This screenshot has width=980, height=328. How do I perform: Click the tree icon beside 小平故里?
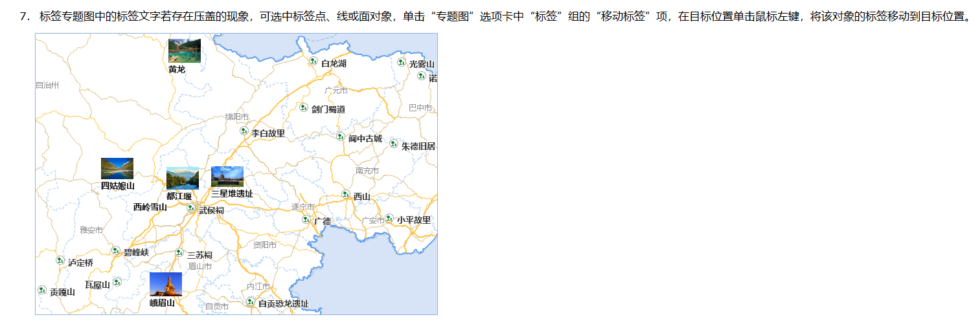coord(389,218)
